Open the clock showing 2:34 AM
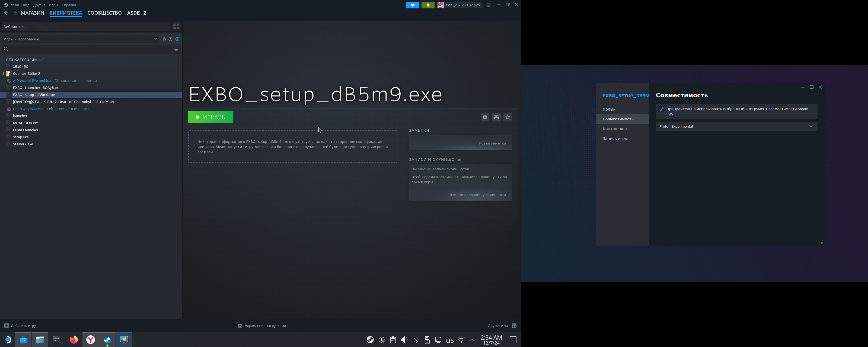The image size is (868, 347). tap(491, 340)
